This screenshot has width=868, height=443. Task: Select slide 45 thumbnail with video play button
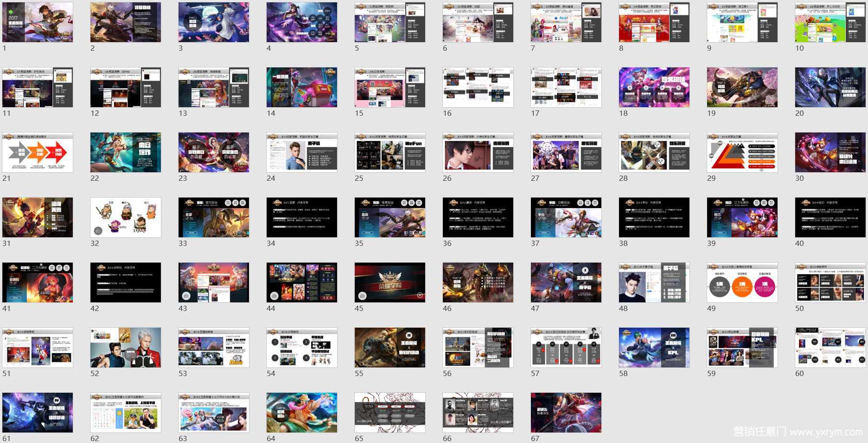coord(390,282)
